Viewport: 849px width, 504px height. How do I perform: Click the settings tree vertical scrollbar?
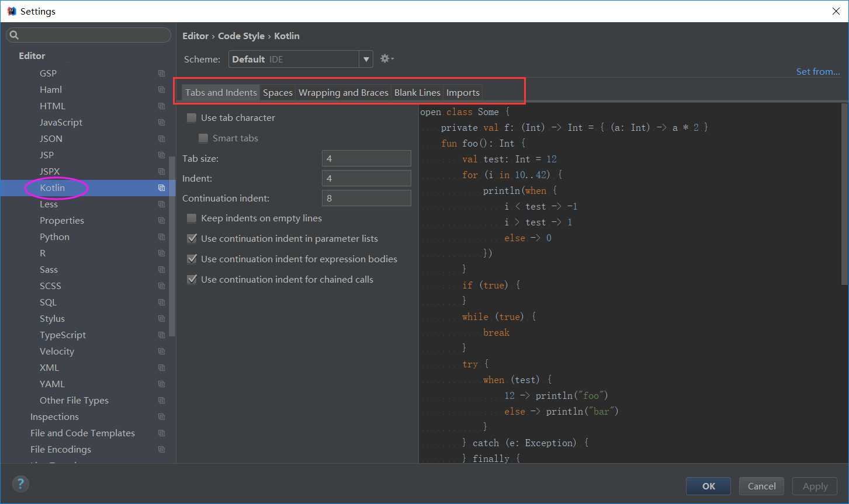click(172, 246)
